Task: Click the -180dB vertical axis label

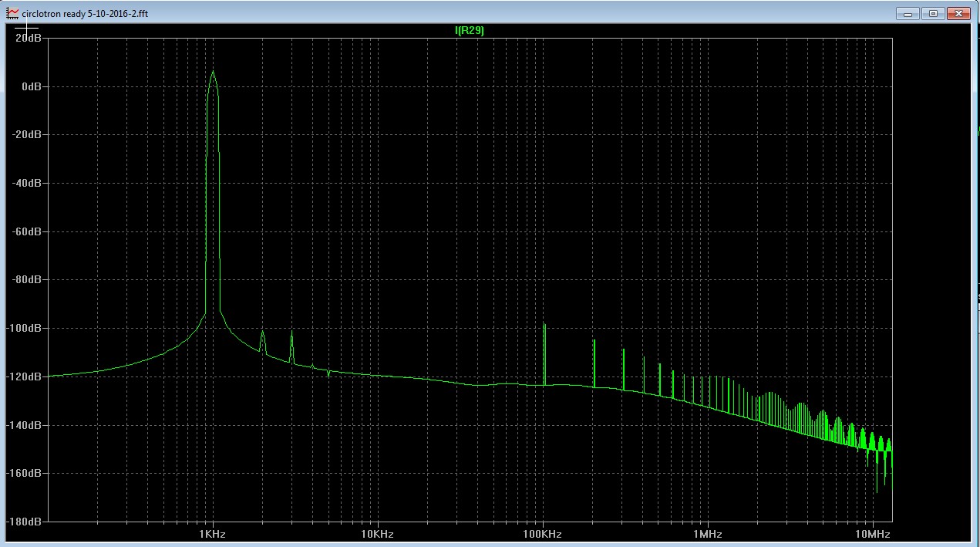Action: [x=24, y=522]
